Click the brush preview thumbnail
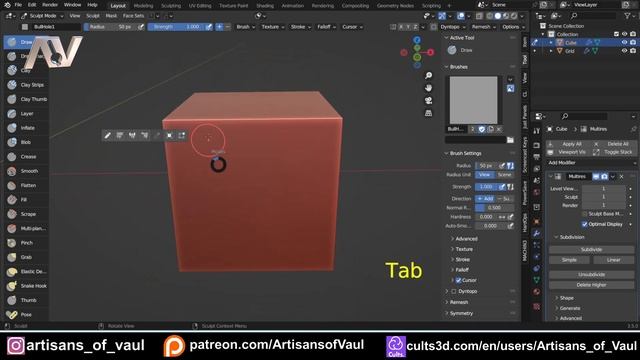 [473, 100]
